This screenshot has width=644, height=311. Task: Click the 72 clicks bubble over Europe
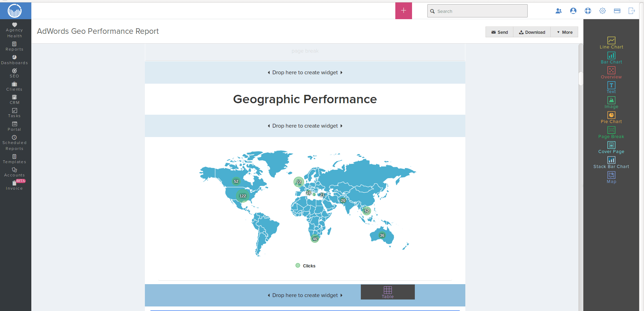[x=298, y=182]
